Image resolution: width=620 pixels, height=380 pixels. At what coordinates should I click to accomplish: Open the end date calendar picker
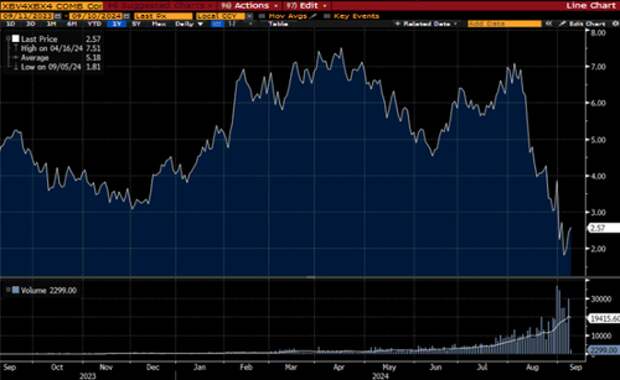coord(127,16)
